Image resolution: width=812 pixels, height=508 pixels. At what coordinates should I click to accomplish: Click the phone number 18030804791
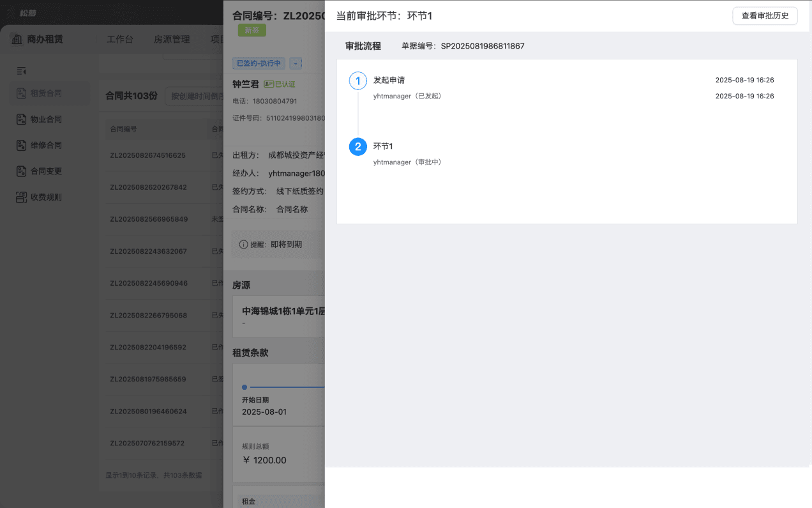point(274,101)
